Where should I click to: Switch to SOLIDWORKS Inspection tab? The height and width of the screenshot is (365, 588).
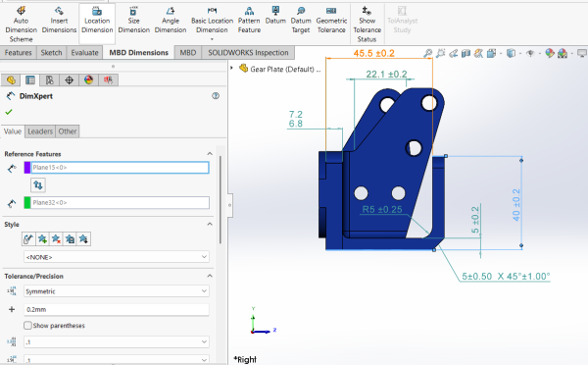pyautogui.click(x=248, y=53)
